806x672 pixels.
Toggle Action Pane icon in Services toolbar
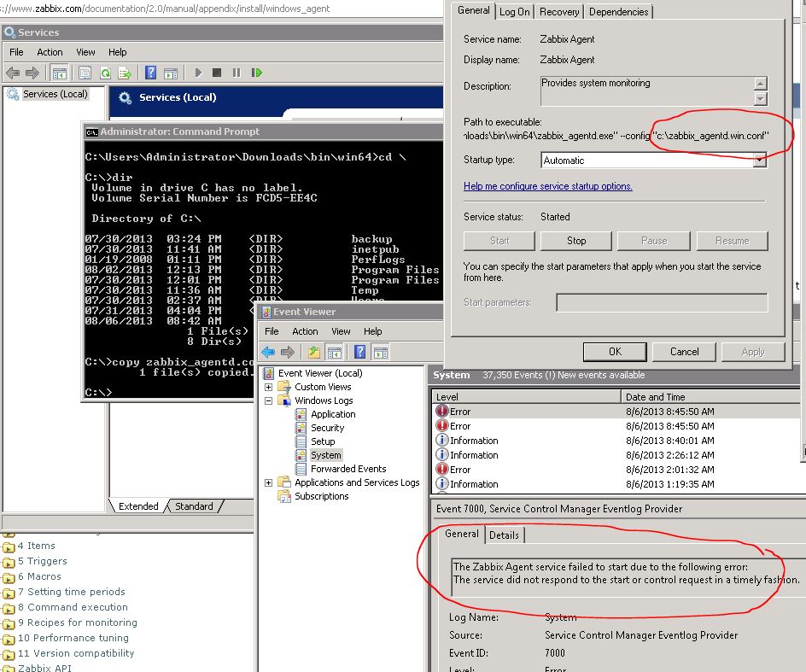pos(171,73)
